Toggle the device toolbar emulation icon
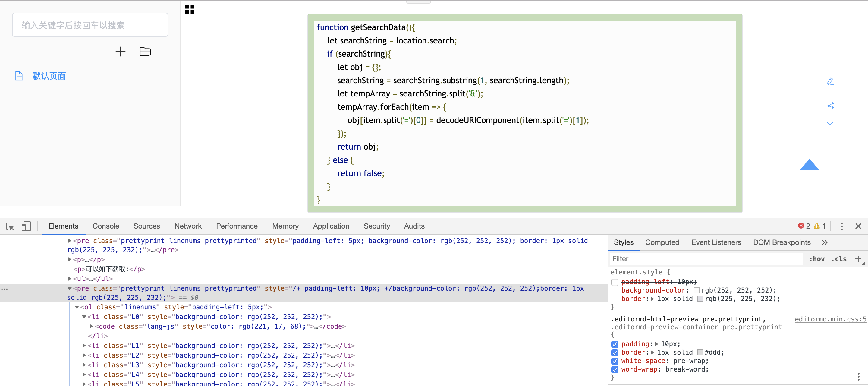This screenshot has width=868, height=386. (26, 226)
